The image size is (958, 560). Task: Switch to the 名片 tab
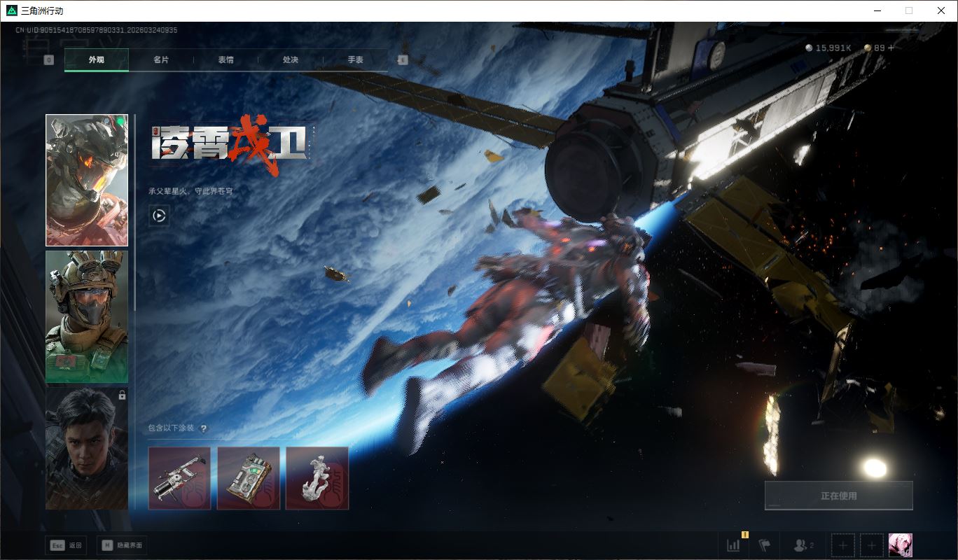pos(161,60)
